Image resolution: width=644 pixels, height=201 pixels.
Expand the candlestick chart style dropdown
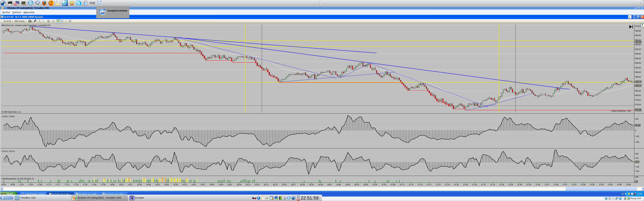tap(32, 21)
